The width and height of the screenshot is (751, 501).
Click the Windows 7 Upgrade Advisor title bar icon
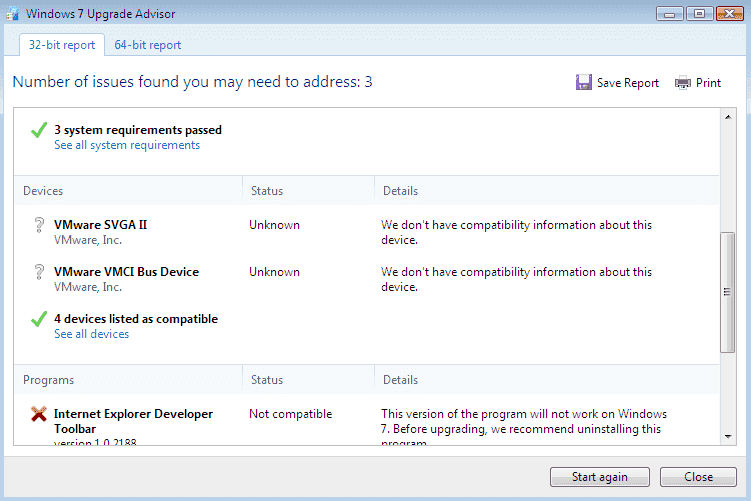[12, 13]
